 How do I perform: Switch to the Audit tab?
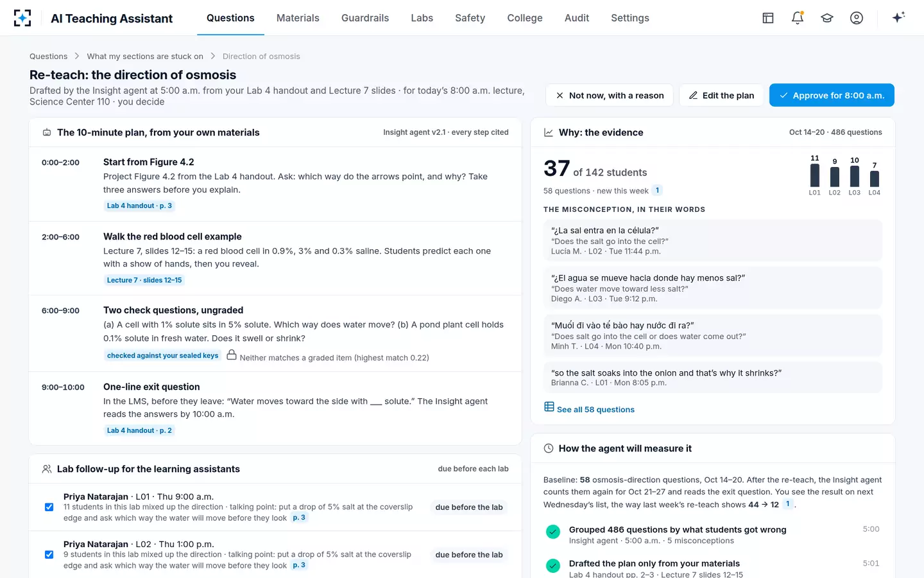point(577,18)
